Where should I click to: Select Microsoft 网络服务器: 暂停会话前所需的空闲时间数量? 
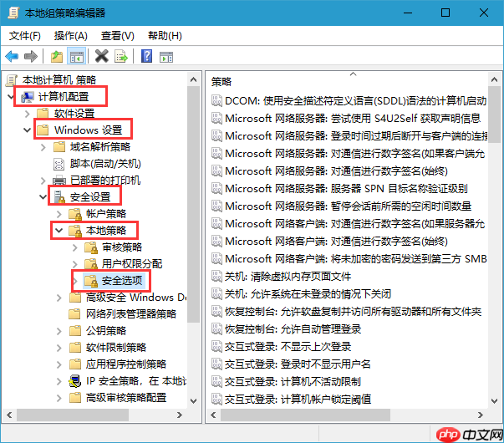(348, 206)
